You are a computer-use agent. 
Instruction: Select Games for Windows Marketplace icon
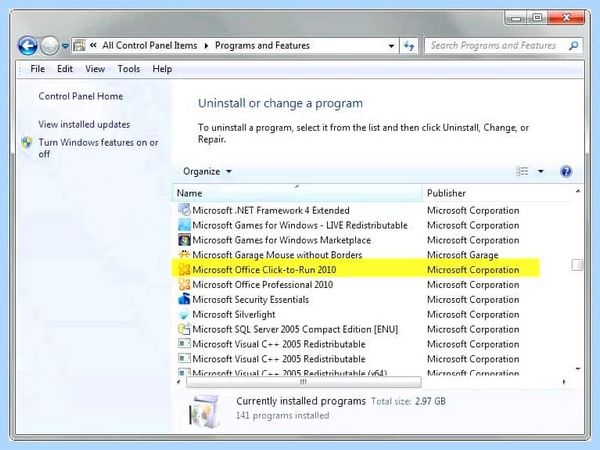point(184,240)
